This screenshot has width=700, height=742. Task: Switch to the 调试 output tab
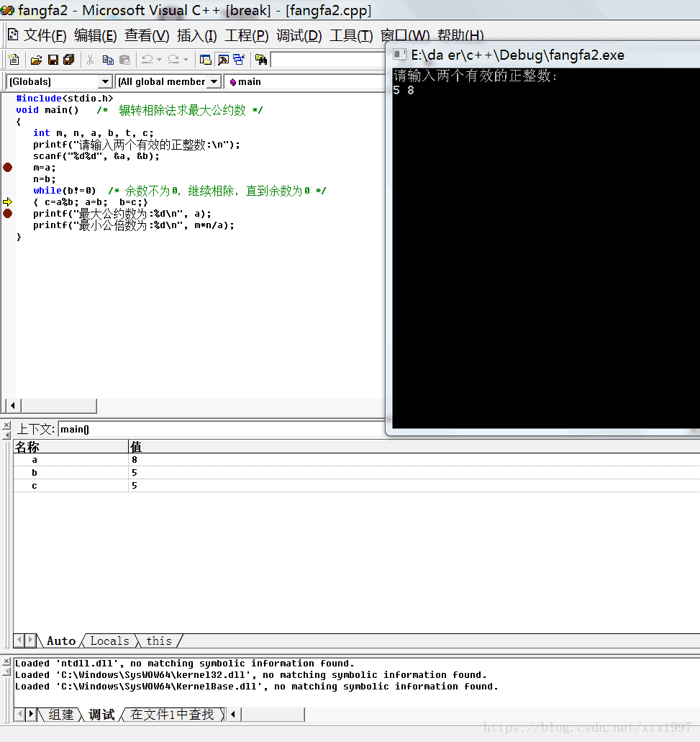click(101, 715)
